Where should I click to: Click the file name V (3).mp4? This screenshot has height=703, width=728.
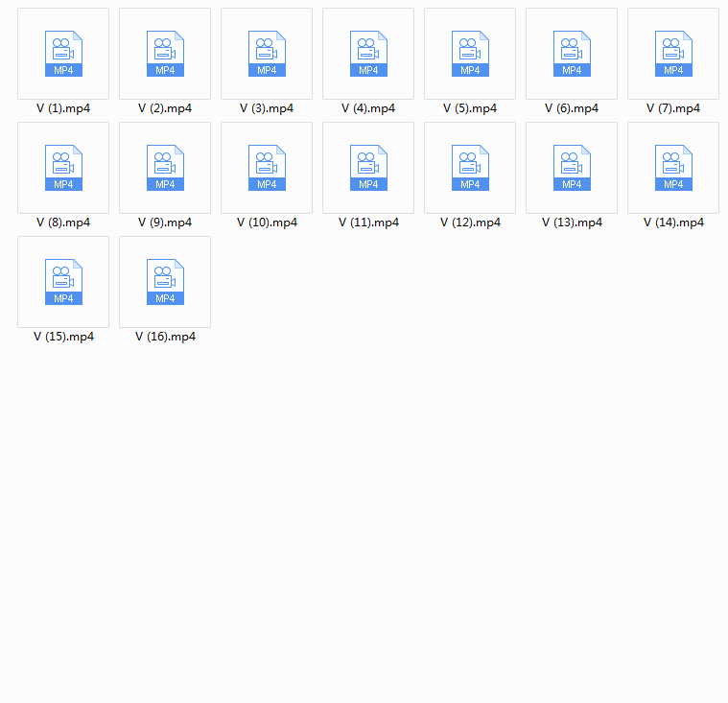[267, 108]
